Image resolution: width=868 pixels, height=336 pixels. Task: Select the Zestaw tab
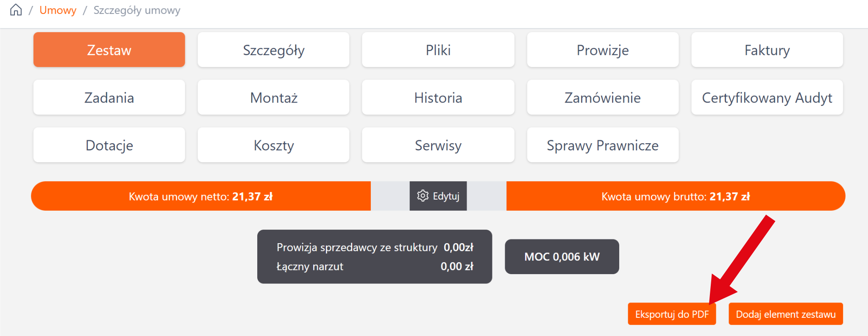click(109, 50)
